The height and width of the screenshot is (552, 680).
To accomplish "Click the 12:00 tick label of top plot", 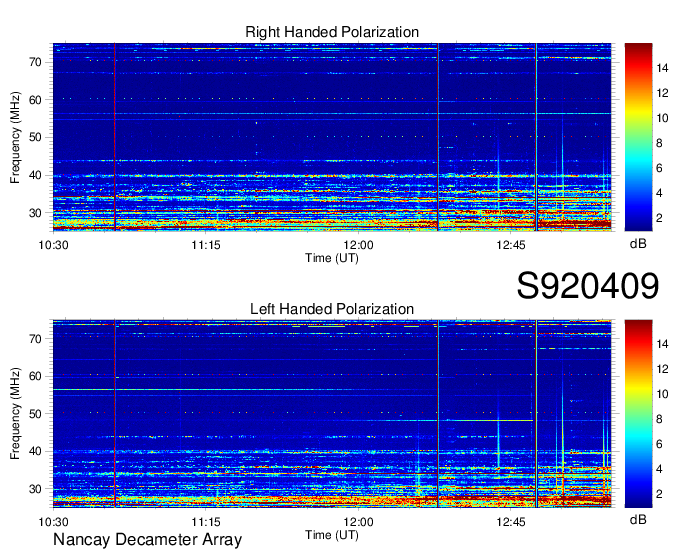I will pyautogui.click(x=359, y=245).
